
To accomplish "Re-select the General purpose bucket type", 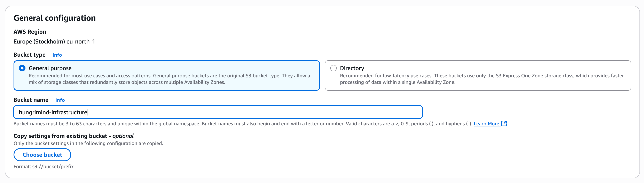I will coord(22,68).
